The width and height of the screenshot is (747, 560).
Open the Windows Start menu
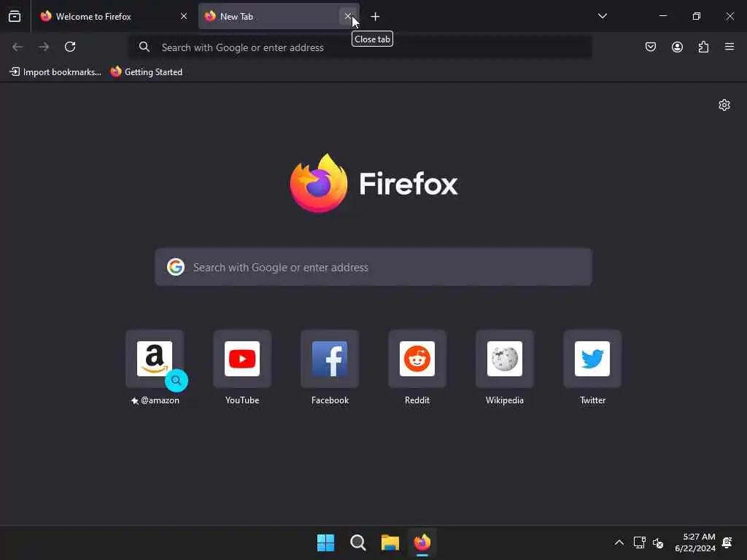pyautogui.click(x=326, y=542)
